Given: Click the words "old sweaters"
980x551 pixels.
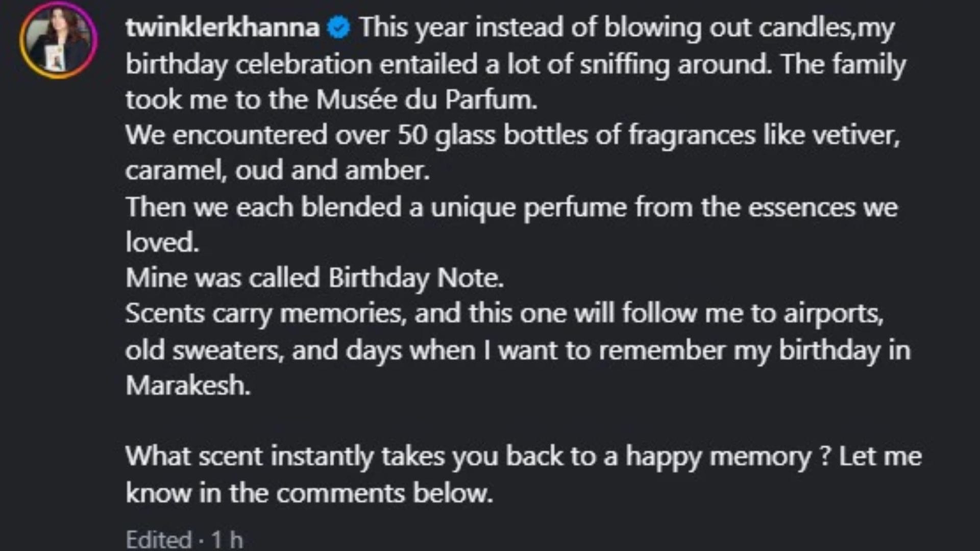Looking at the screenshot, I should click(203, 350).
